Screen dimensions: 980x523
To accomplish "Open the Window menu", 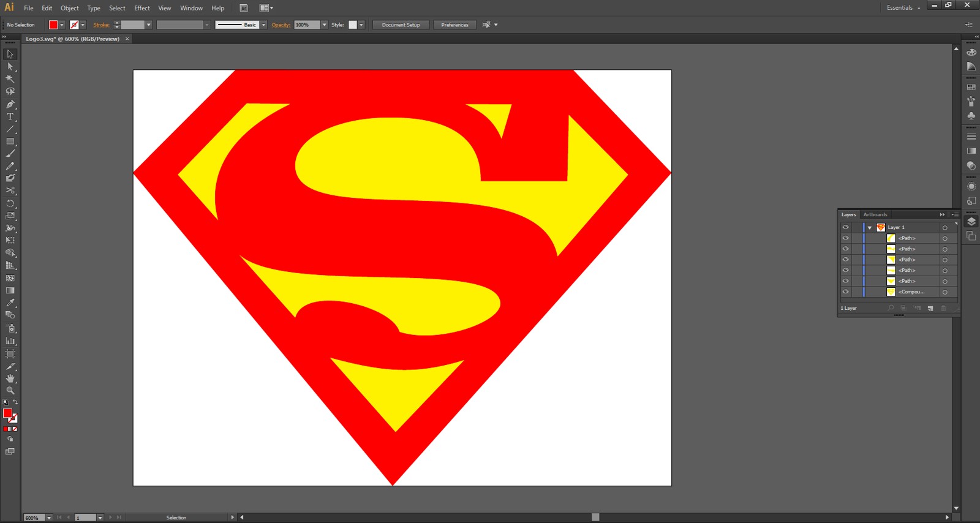I will (x=191, y=8).
